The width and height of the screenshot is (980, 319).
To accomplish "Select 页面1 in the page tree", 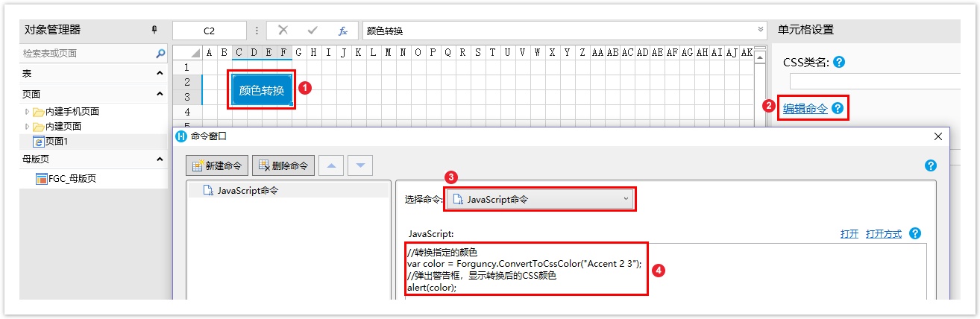I will 56,141.
